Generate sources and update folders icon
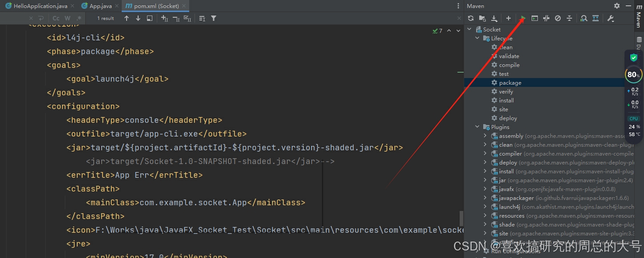The width and height of the screenshot is (644, 258). point(482,18)
